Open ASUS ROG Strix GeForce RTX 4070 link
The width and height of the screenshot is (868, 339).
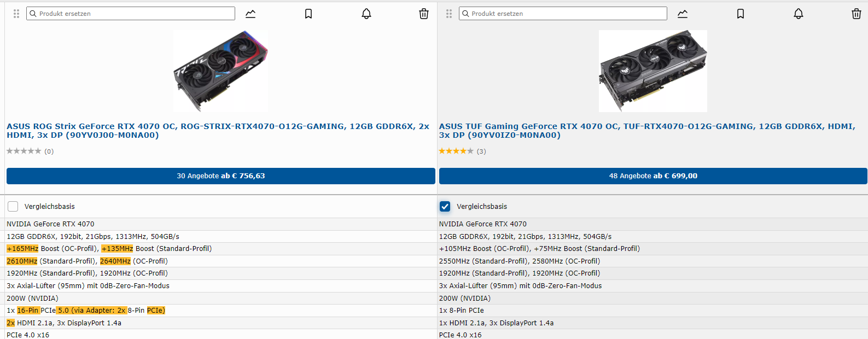218,131
